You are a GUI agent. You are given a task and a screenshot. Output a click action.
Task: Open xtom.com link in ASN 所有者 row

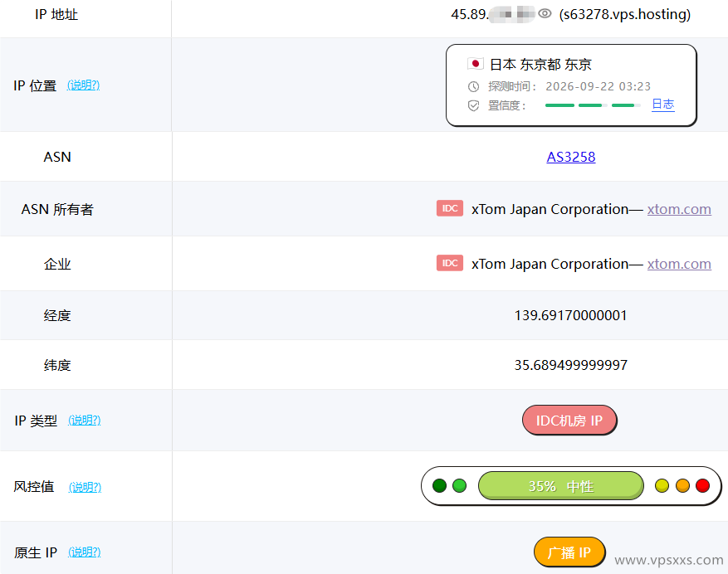679,209
